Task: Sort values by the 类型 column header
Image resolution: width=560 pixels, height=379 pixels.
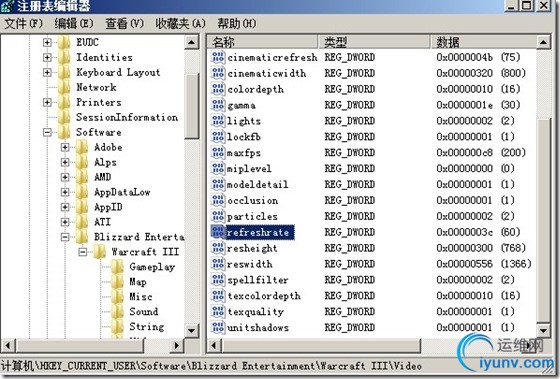Action: pyautogui.click(x=374, y=42)
